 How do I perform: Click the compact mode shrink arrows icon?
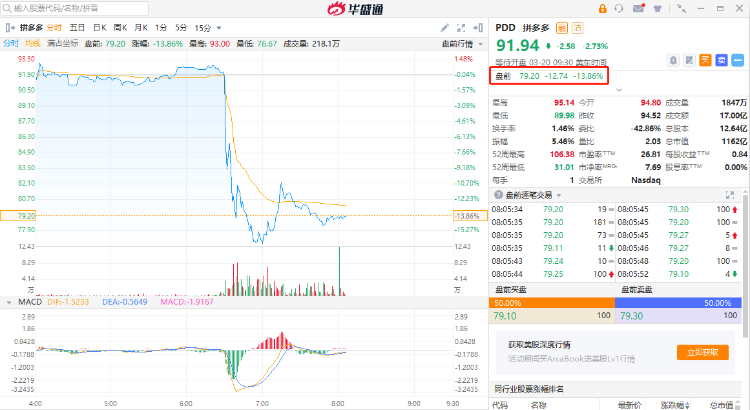tap(682, 8)
